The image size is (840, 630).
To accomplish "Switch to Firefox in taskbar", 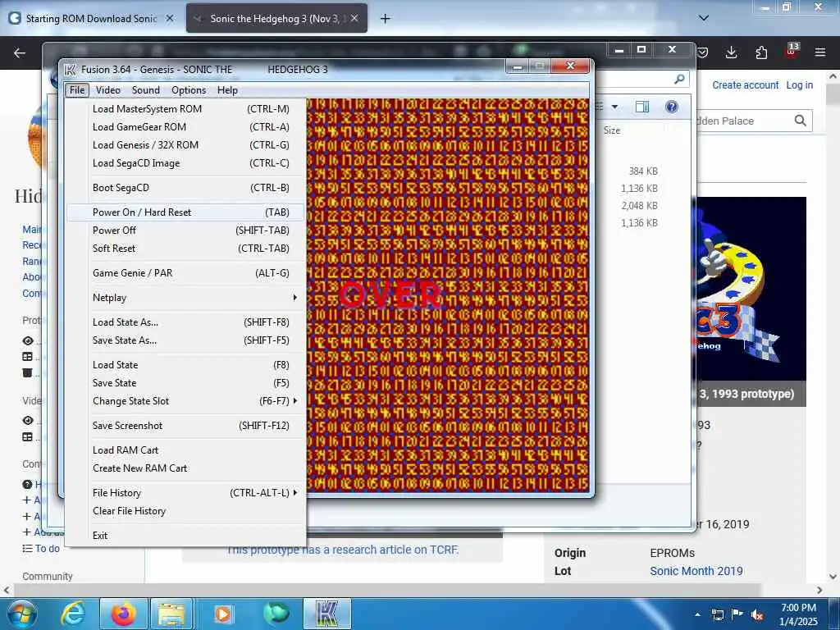I will click(x=123, y=614).
